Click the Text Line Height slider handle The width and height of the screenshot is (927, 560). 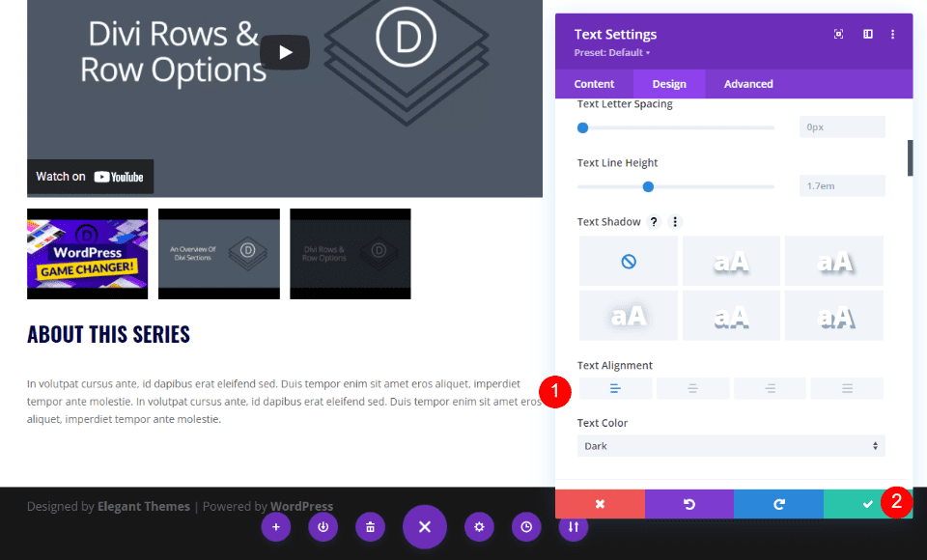[648, 185]
